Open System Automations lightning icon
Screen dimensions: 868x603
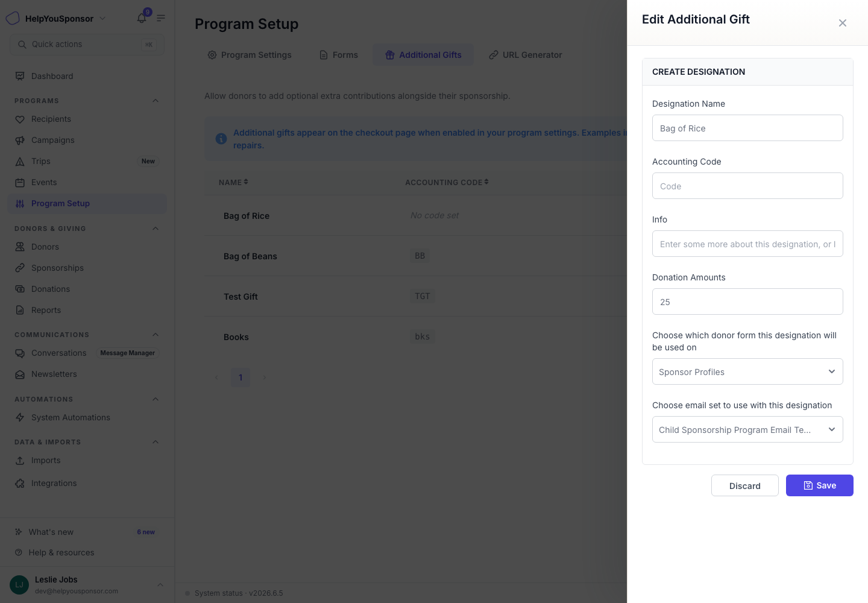[20, 417]
